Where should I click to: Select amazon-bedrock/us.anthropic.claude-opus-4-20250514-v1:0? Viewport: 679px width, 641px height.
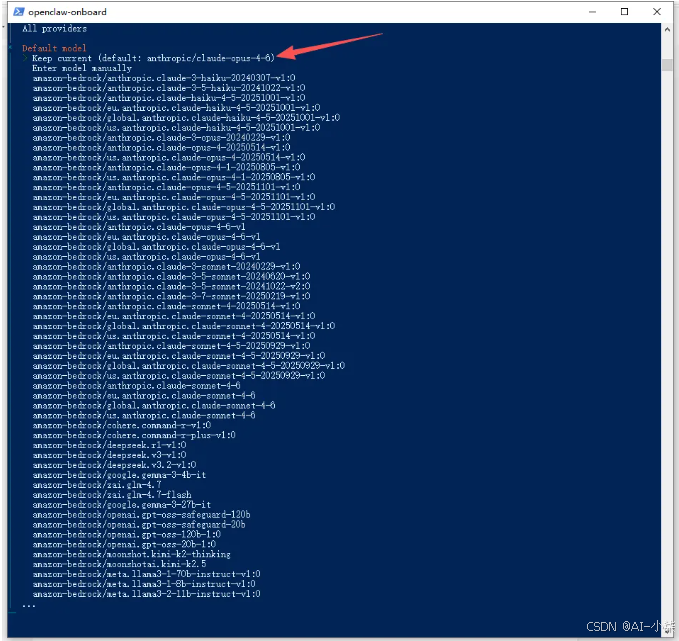pos(169,158)
